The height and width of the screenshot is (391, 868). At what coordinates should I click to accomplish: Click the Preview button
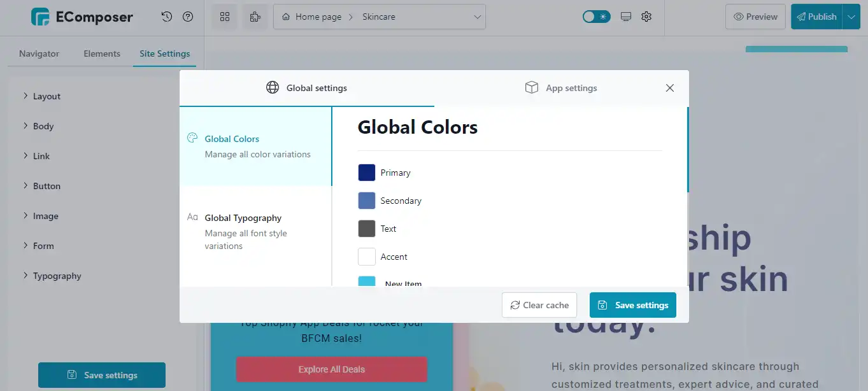tap(755, 17)
